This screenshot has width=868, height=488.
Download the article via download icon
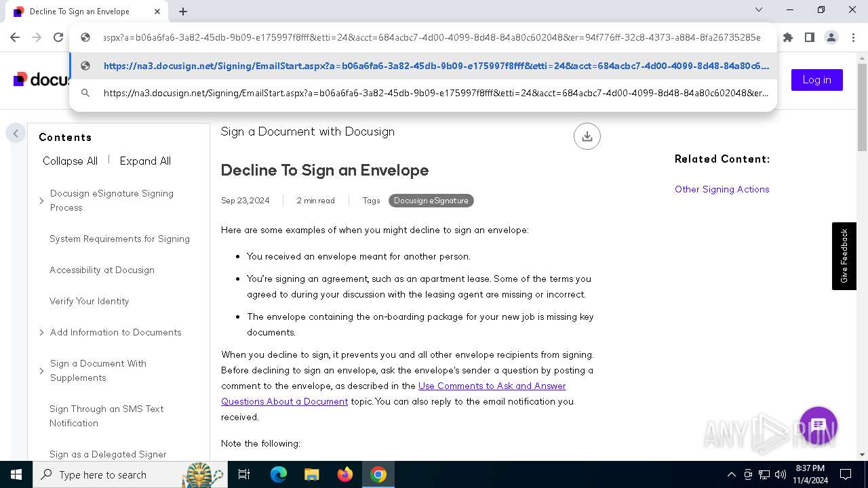tap(587, 136)
